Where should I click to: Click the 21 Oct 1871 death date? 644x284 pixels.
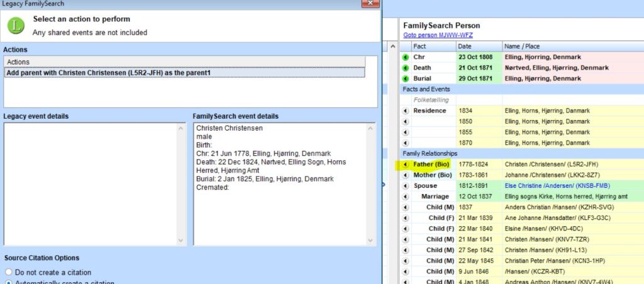coord(475,68)
